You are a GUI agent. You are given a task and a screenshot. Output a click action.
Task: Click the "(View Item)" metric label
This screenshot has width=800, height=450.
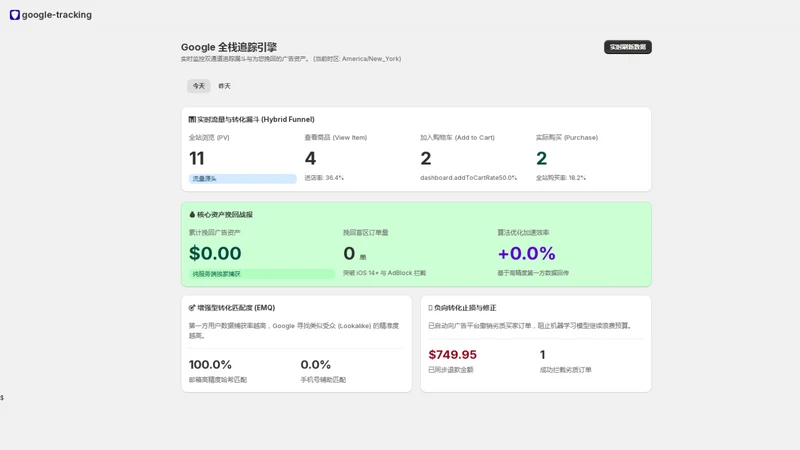336,137
